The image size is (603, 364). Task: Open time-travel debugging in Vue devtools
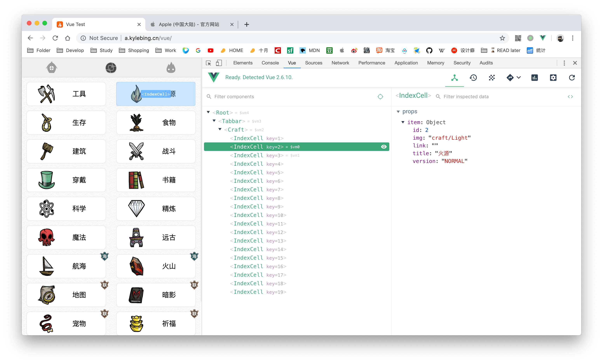tap(473, 77)
